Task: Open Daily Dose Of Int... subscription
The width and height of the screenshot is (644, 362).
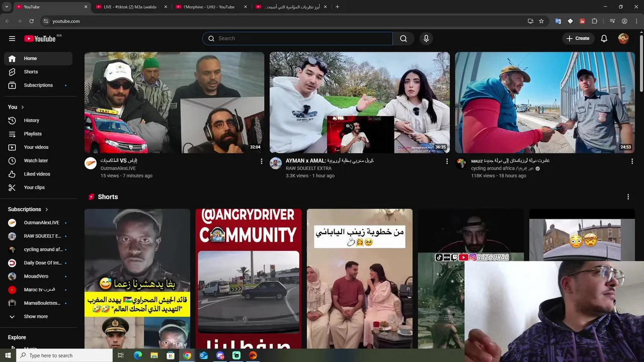Action: pos(38,263)
